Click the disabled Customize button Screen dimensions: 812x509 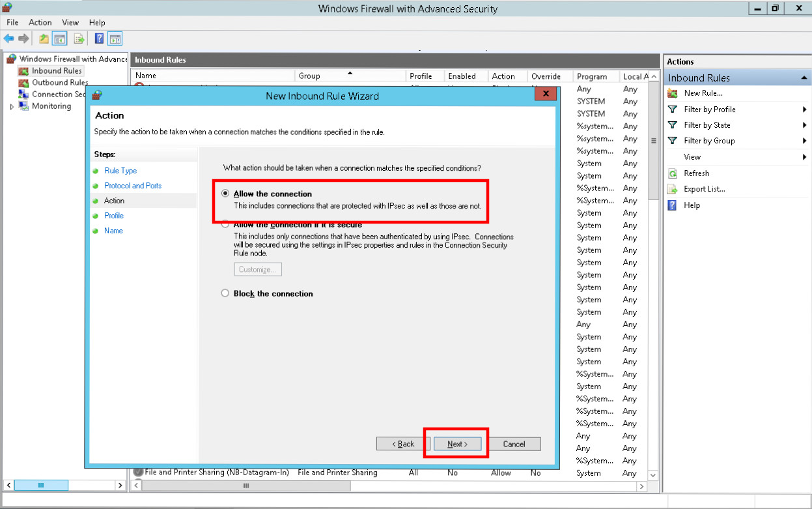[258, 269]
